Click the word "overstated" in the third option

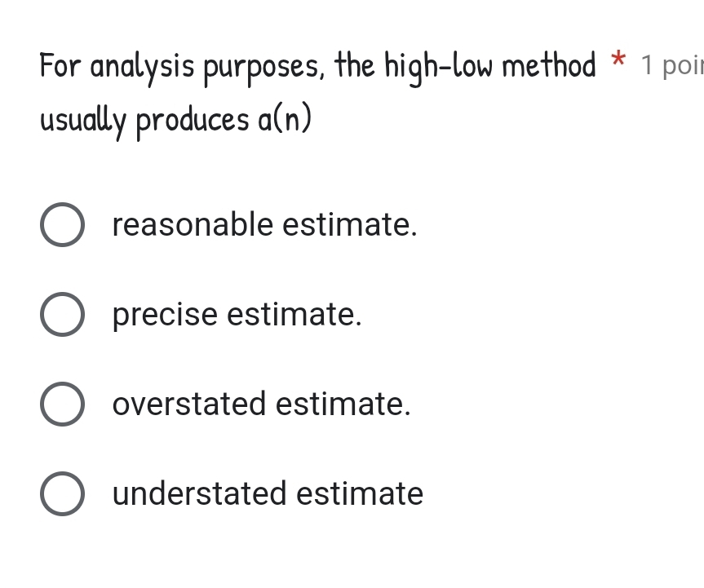pyautogui.click(x=189, y=405)
